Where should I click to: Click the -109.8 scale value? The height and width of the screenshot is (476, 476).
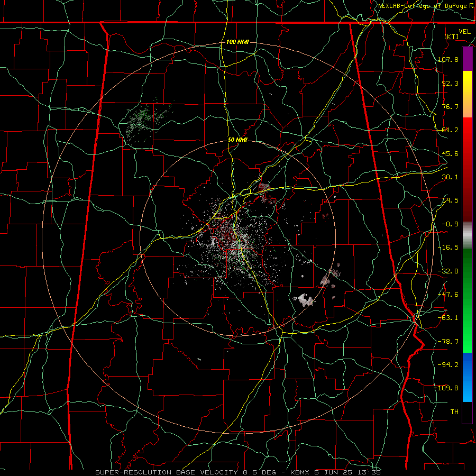point(446,388)
